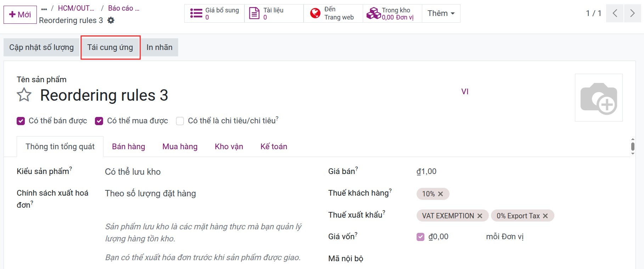
Task: Open the Mua hàng tab
Action: pyautogui.click(x=180, y=147)
